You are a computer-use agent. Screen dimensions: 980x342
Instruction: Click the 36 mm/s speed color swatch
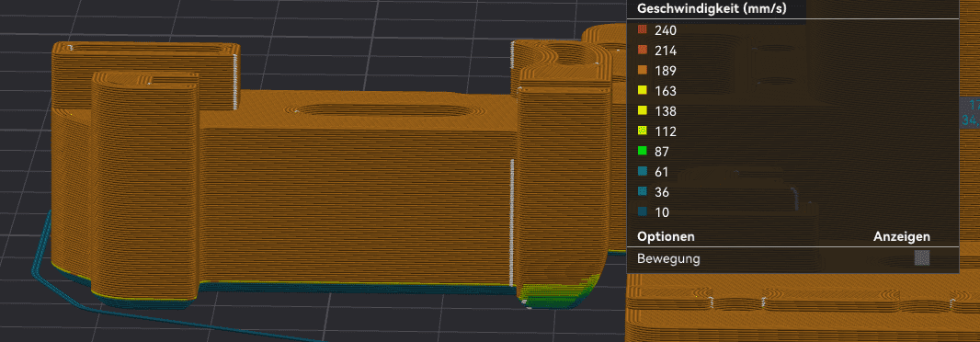point(642,192)
